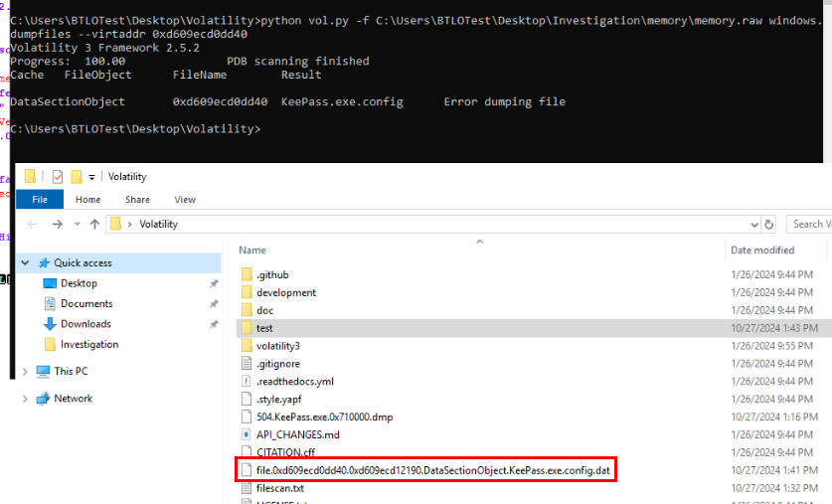Open Desktop in the navigation pane
This screenshot has width=832, height=504.
point(79,283)
